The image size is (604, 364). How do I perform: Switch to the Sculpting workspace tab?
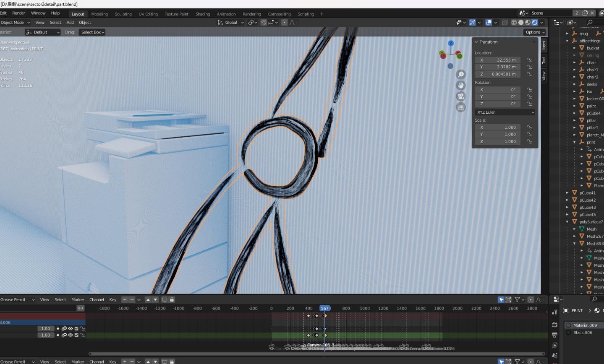coord(123,14)
